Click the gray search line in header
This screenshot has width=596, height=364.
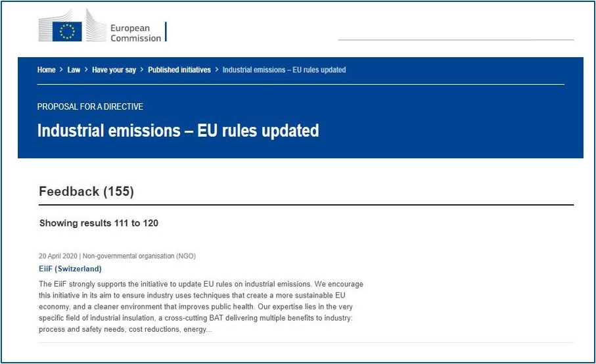point(456,39)
